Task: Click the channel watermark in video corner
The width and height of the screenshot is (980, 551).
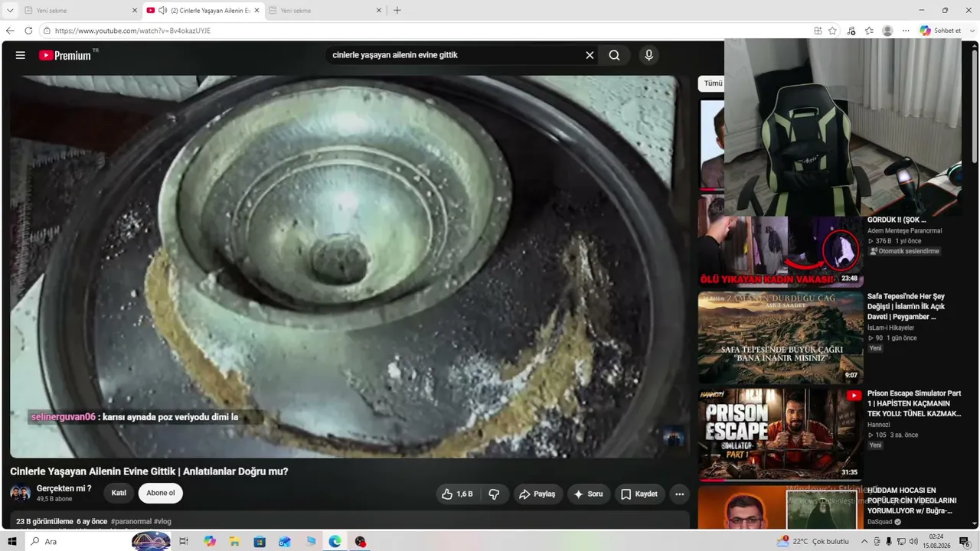Action: click(674, 436)
